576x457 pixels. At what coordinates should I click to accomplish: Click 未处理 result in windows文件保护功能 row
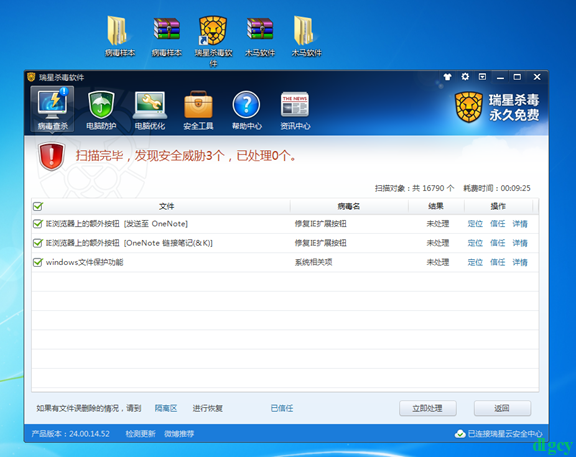(x=438, y=262)
